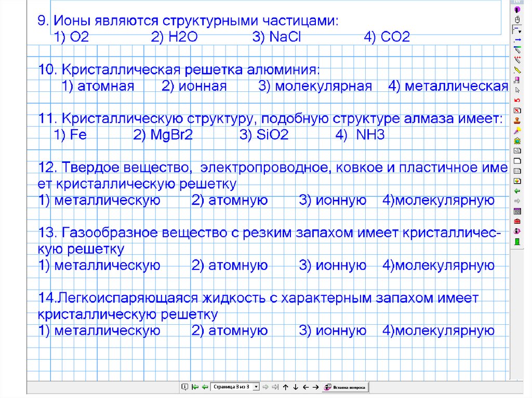
Task: Open the purple main menu icon
Action: click(517, 9)
